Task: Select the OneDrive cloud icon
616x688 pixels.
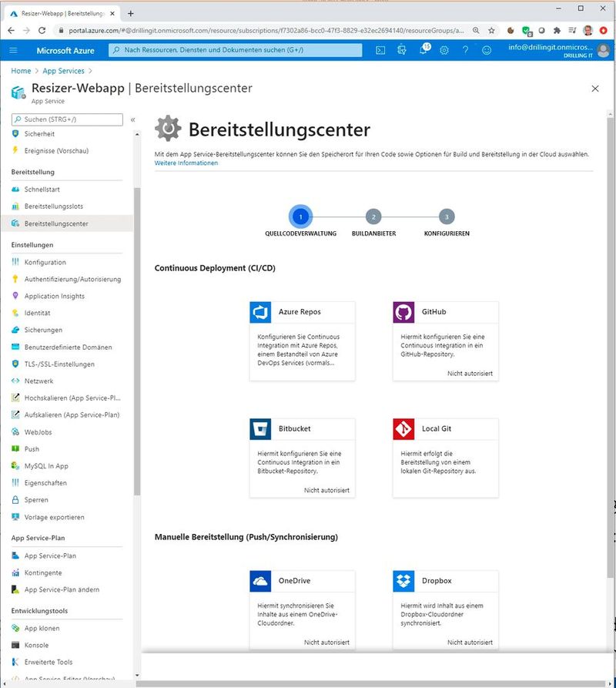Action: 260,581
